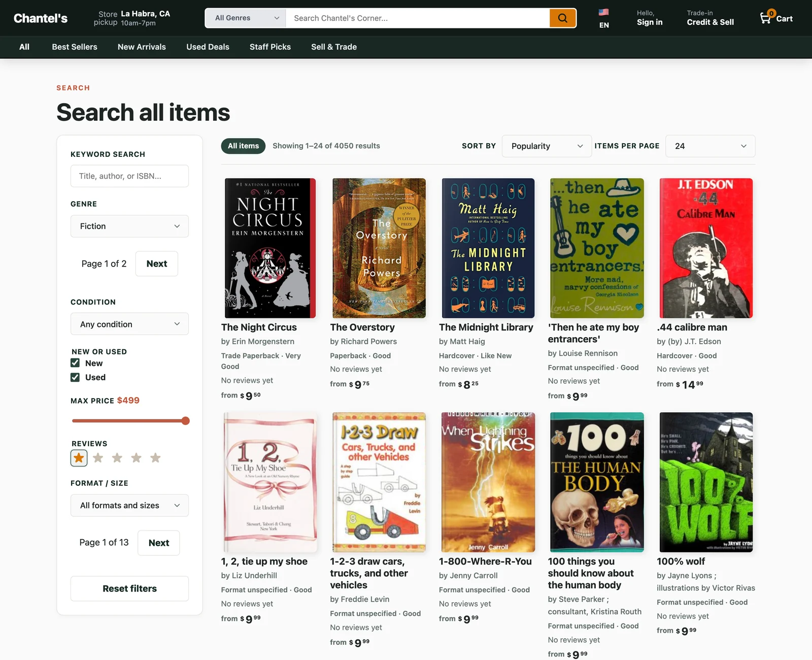The width and height of the screenshot is (812, 660).
Task: Focus the Search Chantel's Corner field
Action: pos(418,18)
